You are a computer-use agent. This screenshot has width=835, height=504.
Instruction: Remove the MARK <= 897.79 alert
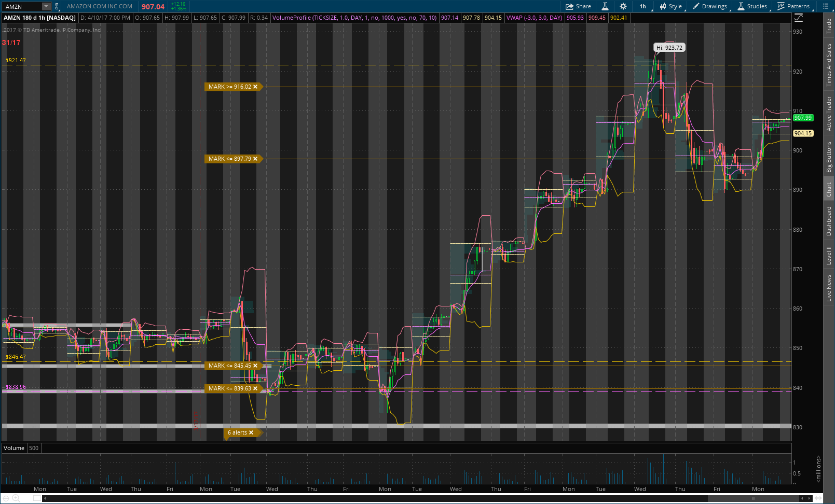[x=255, y=159]
